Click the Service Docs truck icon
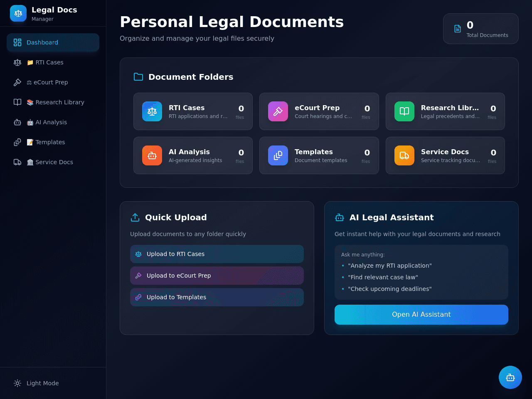 click(x=404, y=155)
